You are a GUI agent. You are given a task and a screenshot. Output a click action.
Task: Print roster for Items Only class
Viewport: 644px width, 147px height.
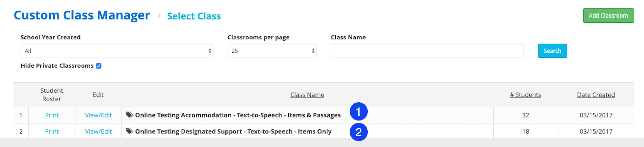pos(52,131)
